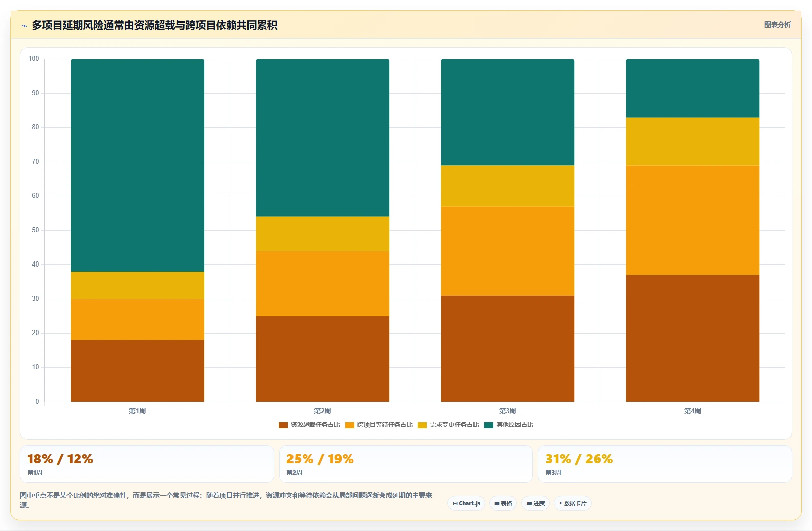The height and width of the screenshot is (531, 812).
Task: Open the 18% / 12% 第1周 stat card
Action: 147,464
